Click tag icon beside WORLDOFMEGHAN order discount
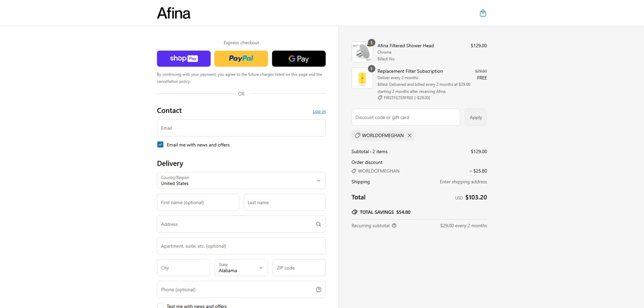This screenshot has width=644, height=308. tap(354, 171)
